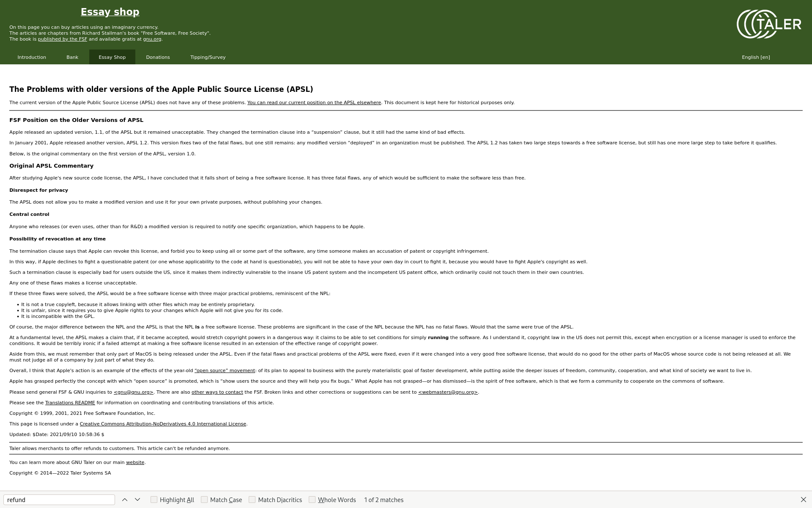Close the find bar
Image resolution: width=812 pixels, height=508 pixels.
tap(803, 500)
